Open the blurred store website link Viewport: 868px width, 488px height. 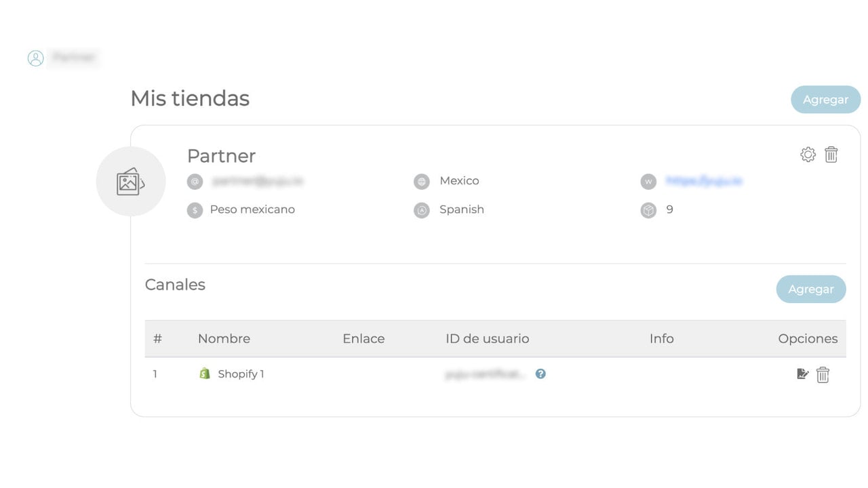tap(704, 181)
